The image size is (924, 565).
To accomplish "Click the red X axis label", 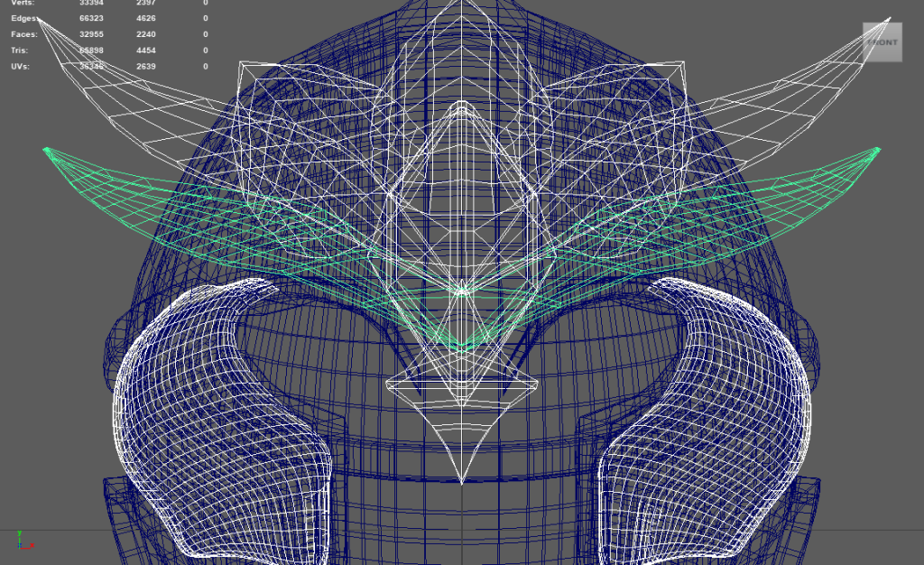I will coord(32,545).
